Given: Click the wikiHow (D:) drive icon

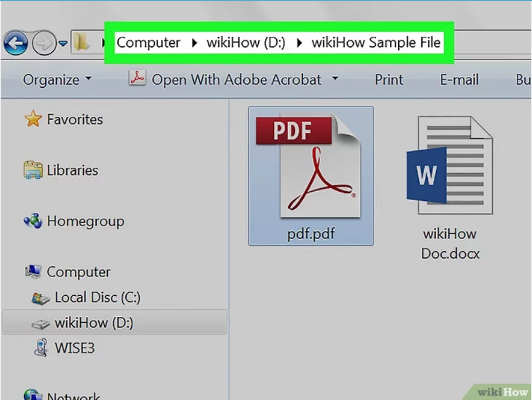Looking at the screenshot, I should coord(40,324).
